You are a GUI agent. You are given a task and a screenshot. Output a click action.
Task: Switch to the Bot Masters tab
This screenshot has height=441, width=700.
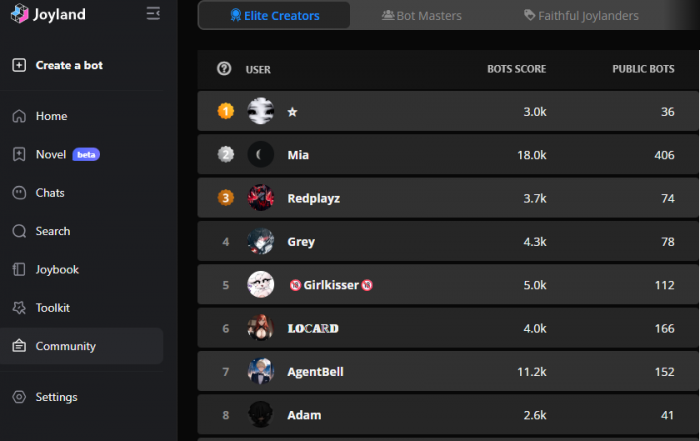[x=422, y=16]
